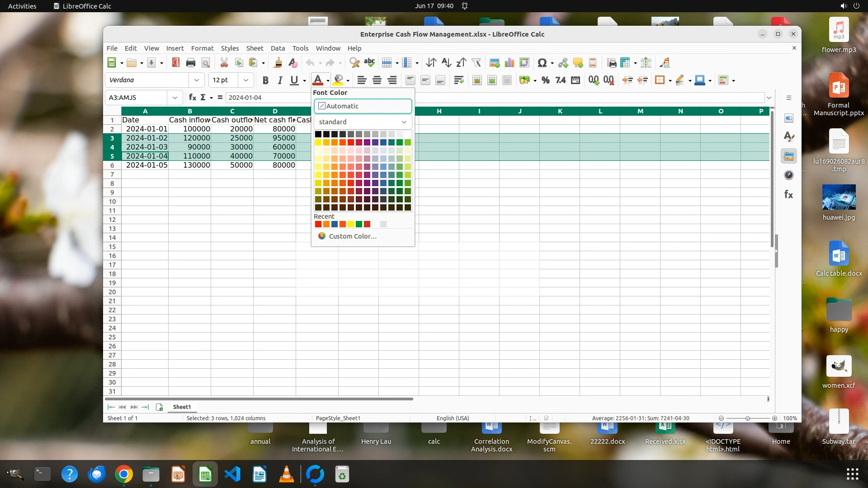The width and height of the screenshot is (868, 488).
Task: Click the Cut scissors icon
Action: click(x=224, y=63)
